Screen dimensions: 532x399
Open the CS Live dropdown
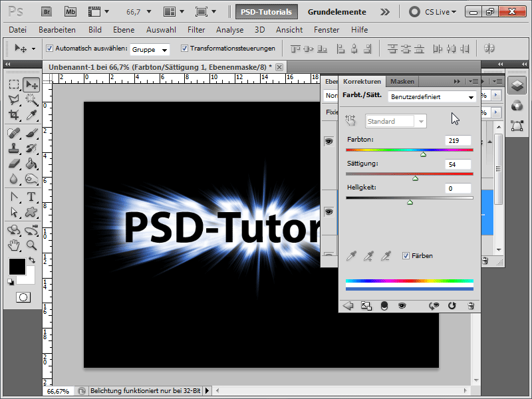[x=440, y=12]
